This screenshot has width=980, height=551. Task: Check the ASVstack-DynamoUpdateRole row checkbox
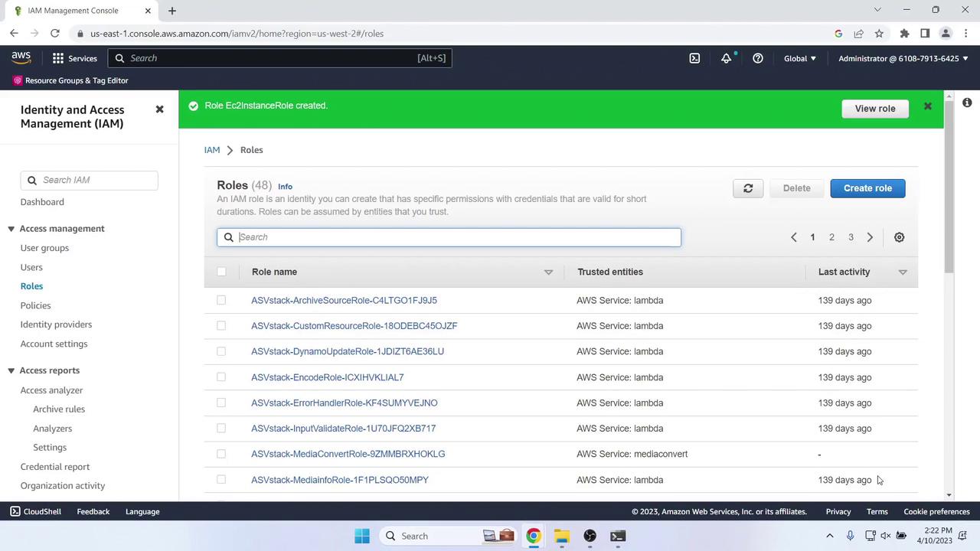[221, 351]
